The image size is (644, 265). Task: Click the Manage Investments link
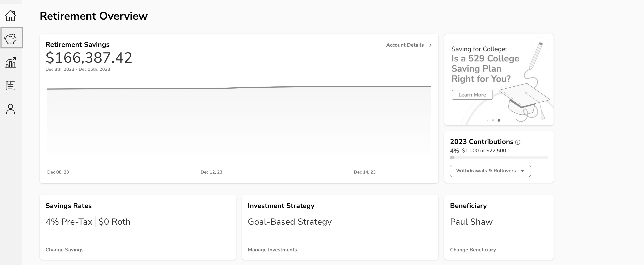pos(272,250)
